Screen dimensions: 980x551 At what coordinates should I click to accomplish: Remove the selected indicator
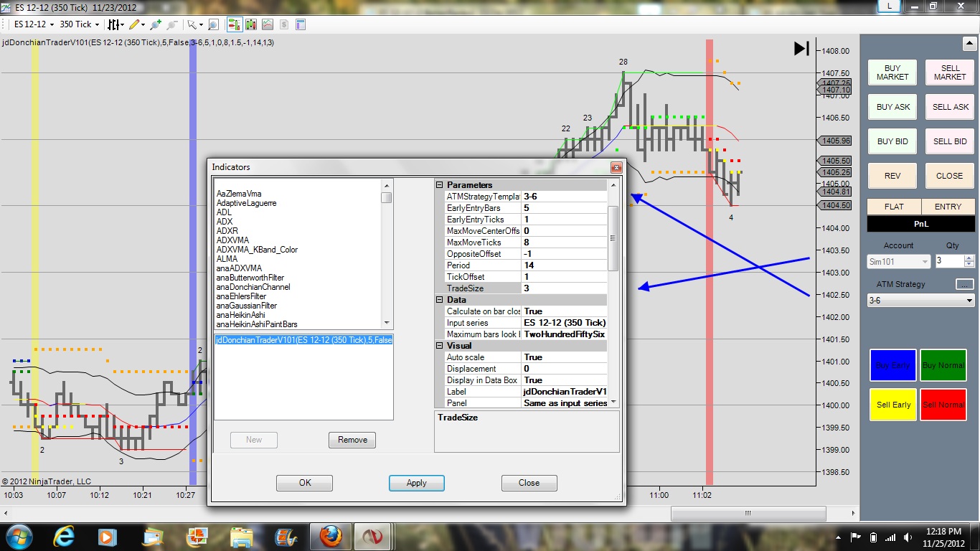pos(352,440)
